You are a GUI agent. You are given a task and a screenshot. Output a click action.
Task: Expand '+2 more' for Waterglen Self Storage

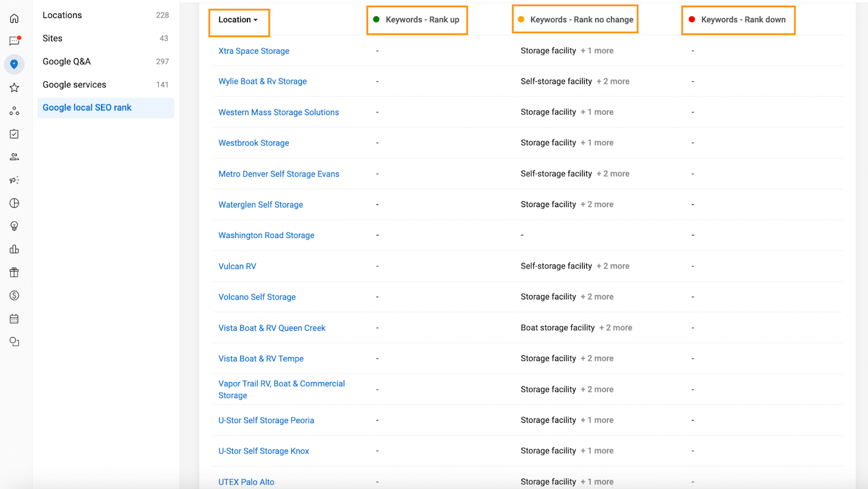(597, 204)
